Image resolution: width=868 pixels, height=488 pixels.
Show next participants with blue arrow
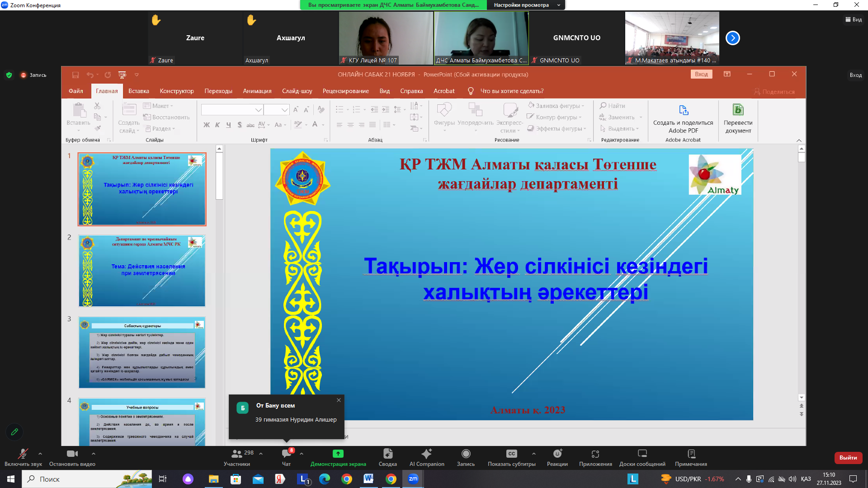click(x=732, y=38)
